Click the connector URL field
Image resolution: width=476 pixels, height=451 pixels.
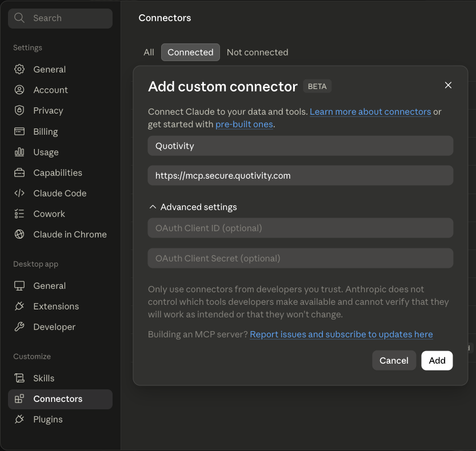pos(300,175)
